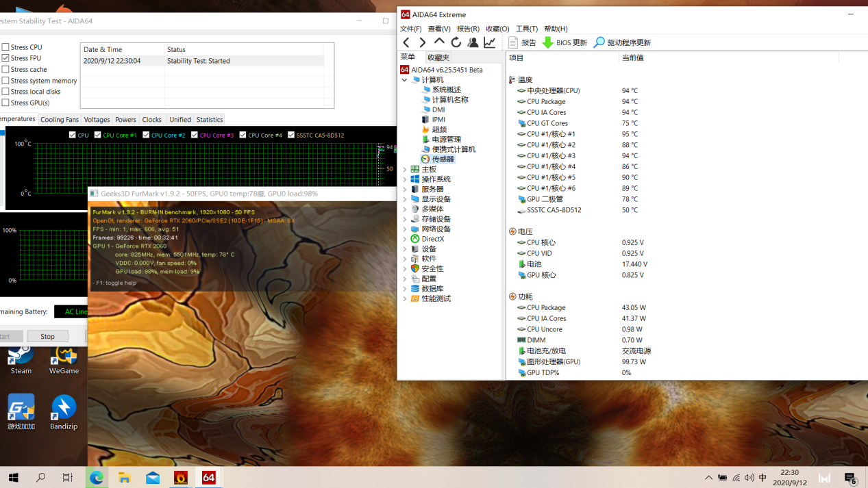The height and width of the screenshot is (488, 868).
Task: Open File Explorer from the taskbar
Action: pyautogui.click(x=125, y=477)
